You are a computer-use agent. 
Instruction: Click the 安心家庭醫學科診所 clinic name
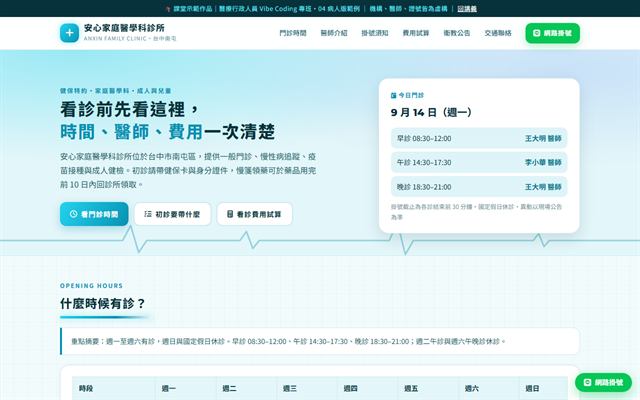pos(124,28)
